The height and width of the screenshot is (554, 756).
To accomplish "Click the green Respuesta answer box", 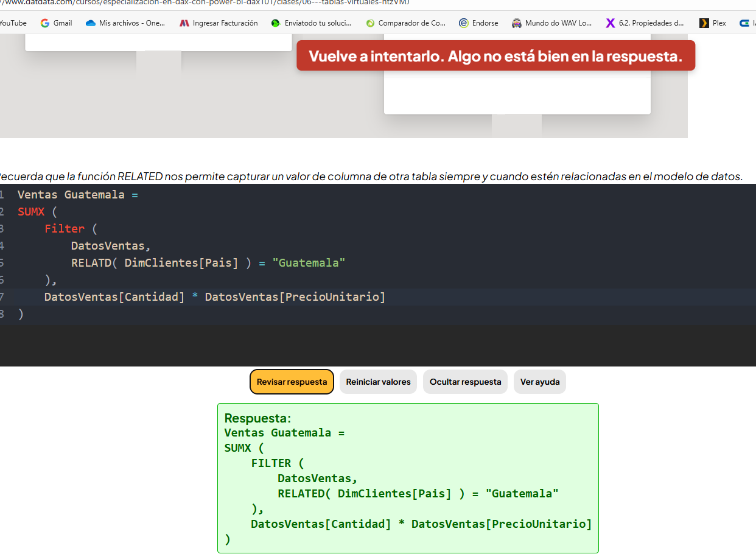I will click(x=408, y=478).
